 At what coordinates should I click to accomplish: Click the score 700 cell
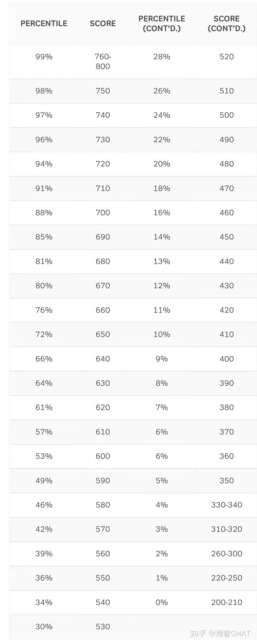pyautogui.click(x=103, y=213)
